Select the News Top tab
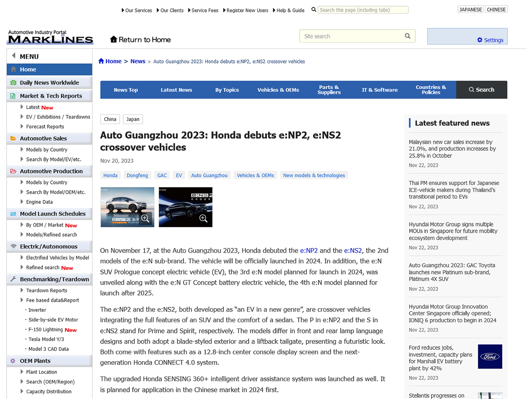The width and height of the screenshot is (532, 399). [126, 90]
